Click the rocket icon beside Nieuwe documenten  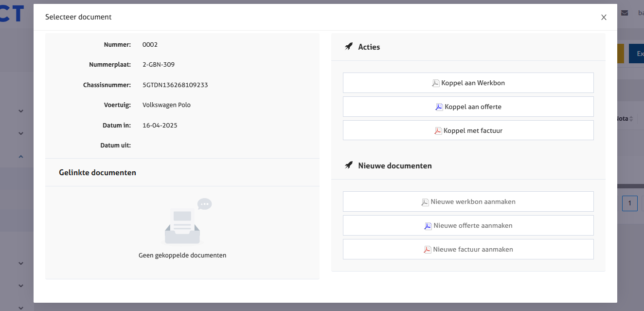348,166
